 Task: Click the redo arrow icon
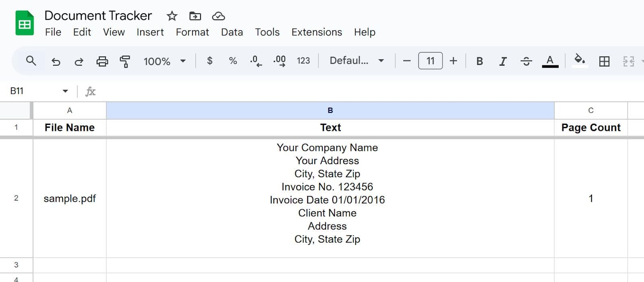click(x=79, y=61)
